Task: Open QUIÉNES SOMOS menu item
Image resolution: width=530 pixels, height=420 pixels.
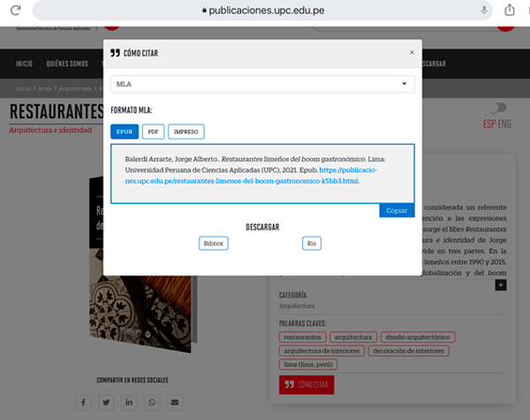Action: coord(67,64)
